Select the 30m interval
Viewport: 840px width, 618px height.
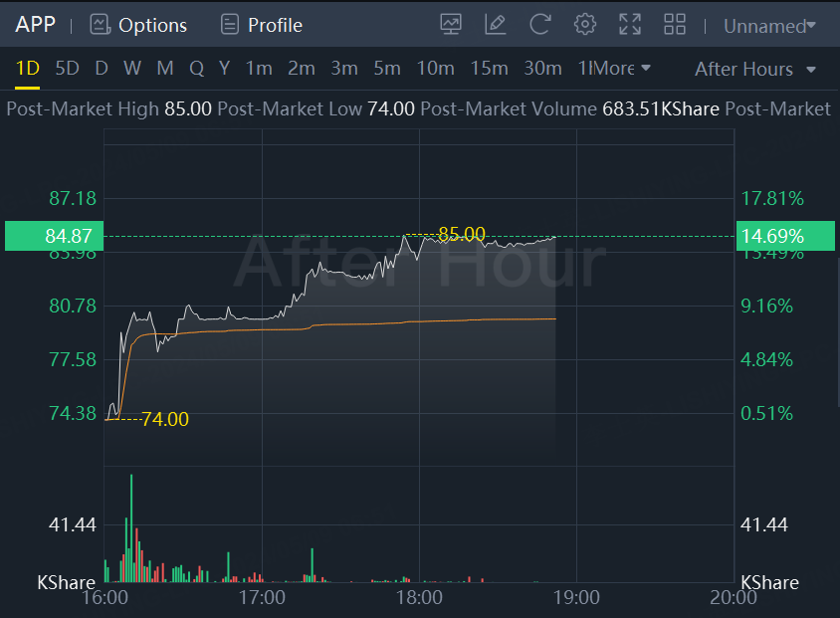pyautogui.click(x=542, y=68)
